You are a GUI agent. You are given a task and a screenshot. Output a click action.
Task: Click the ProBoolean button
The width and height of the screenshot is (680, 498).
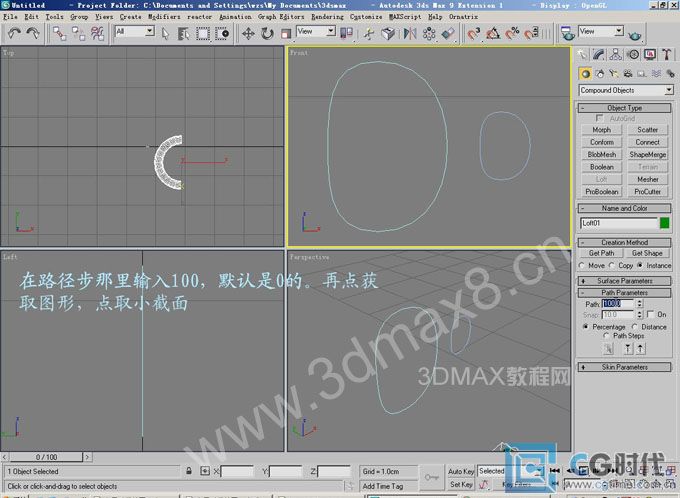602,191
